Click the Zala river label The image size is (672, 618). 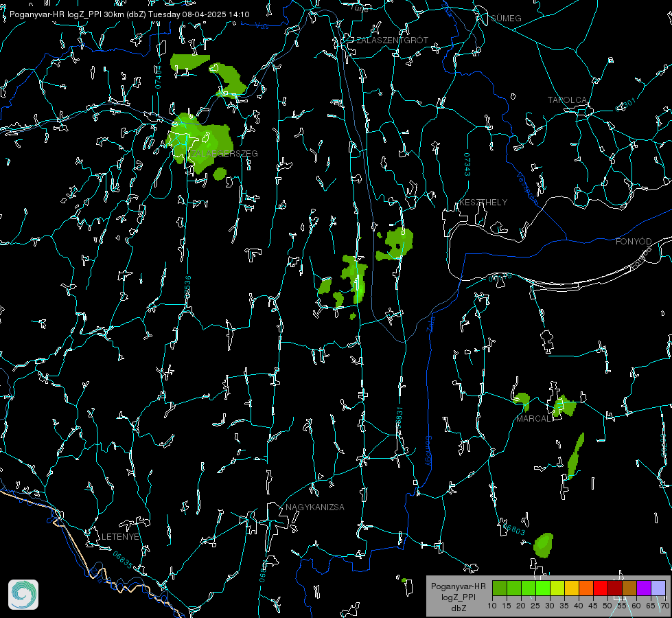pyautogui.click(x=431, y=323)
